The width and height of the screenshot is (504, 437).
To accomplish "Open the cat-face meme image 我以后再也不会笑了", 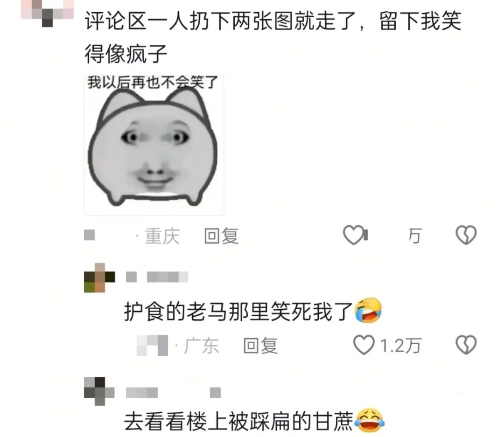I will (154, 145).
